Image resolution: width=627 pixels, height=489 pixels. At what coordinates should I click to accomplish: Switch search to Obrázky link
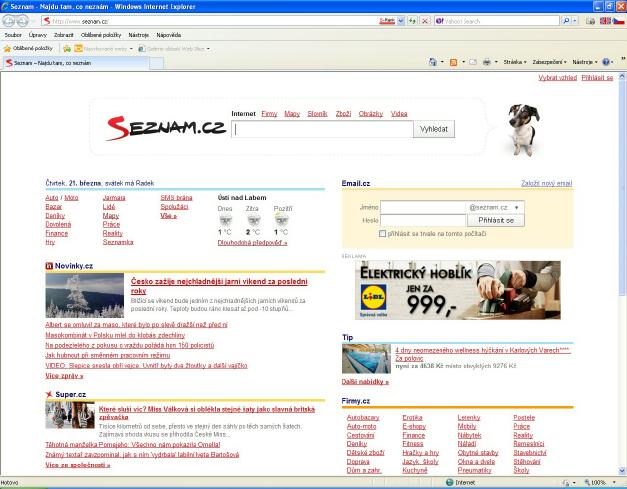click(371, 114)
